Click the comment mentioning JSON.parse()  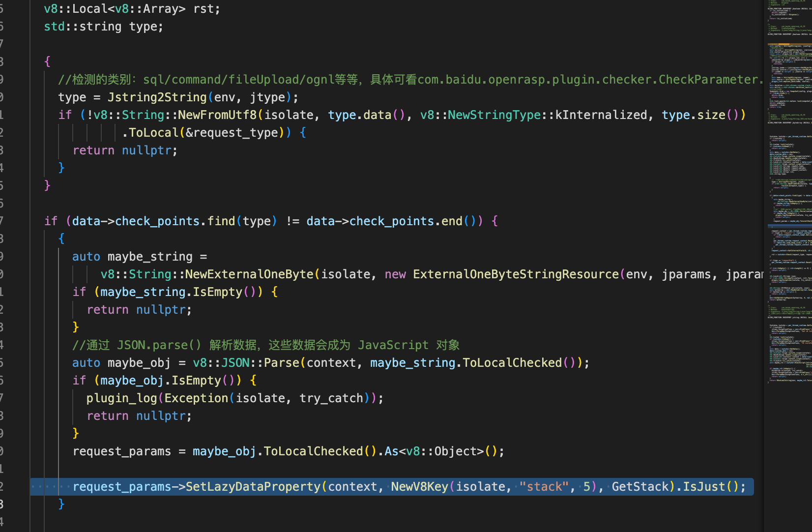point(265,345)
